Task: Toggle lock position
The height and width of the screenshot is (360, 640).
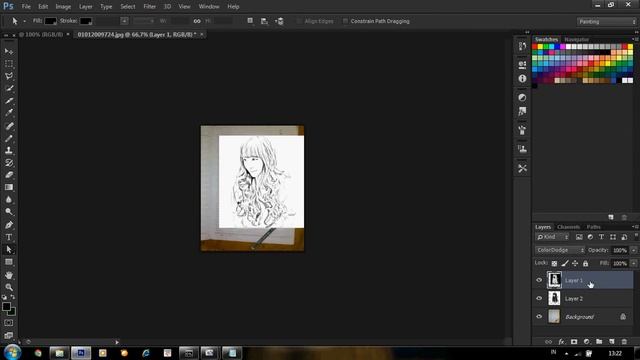Action: [x=575, y=263]
